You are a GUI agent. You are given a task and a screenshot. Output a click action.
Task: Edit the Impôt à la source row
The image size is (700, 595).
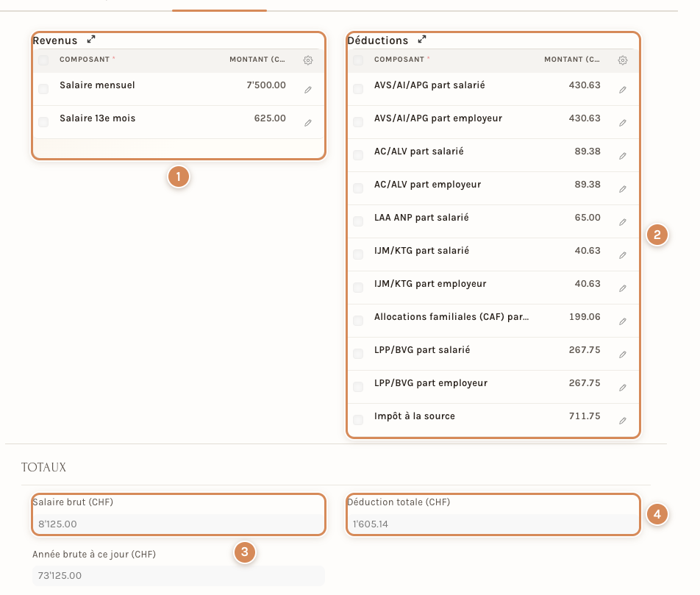(623, 421)
